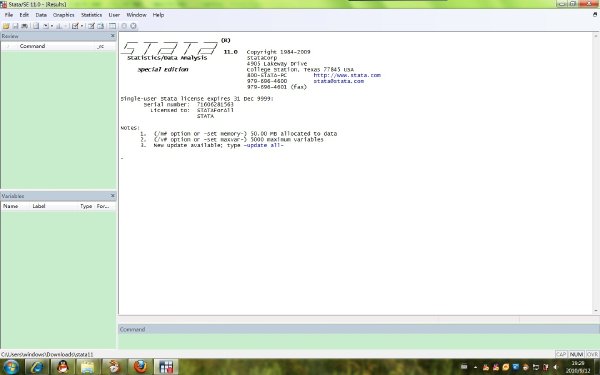Click the stata@stata.com email link
Screen dimensions: 600x375
click(339, 81)
